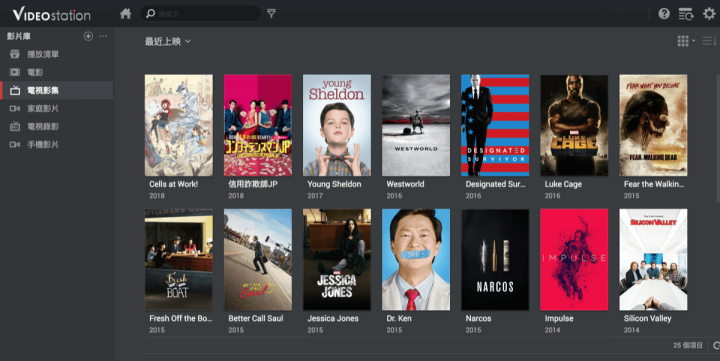
Task: Open the Cells at Work! poster
Action: [179, 125]
